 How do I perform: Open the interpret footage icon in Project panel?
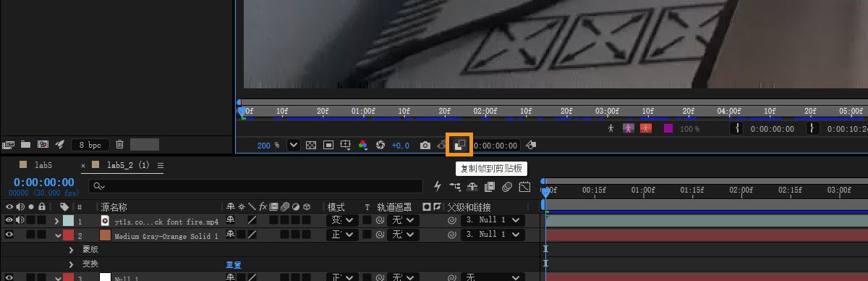(x=9, y=145)
